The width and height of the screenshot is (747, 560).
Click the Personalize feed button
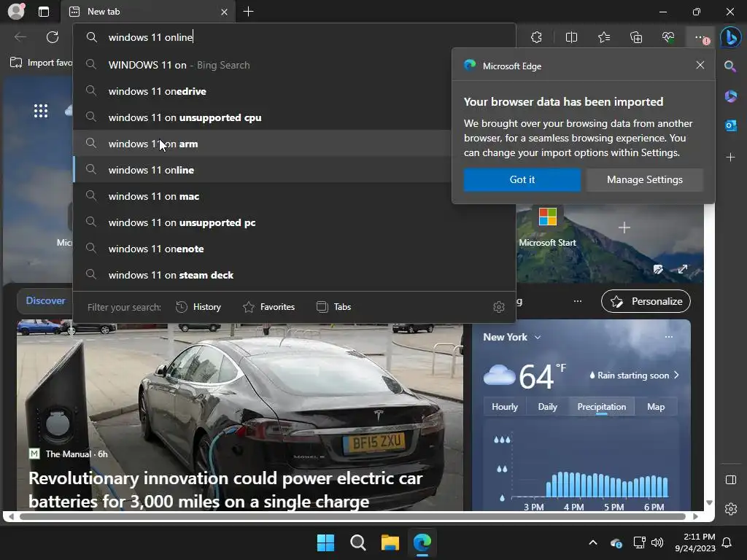(x=646, y=301)
